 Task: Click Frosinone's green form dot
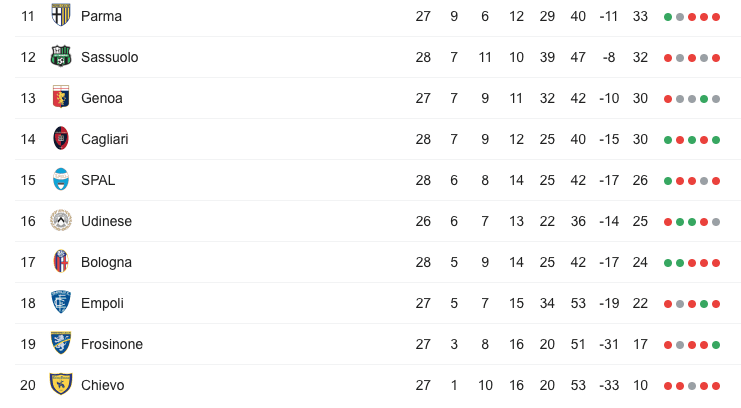pyautogui.click(x=716, y=345)
